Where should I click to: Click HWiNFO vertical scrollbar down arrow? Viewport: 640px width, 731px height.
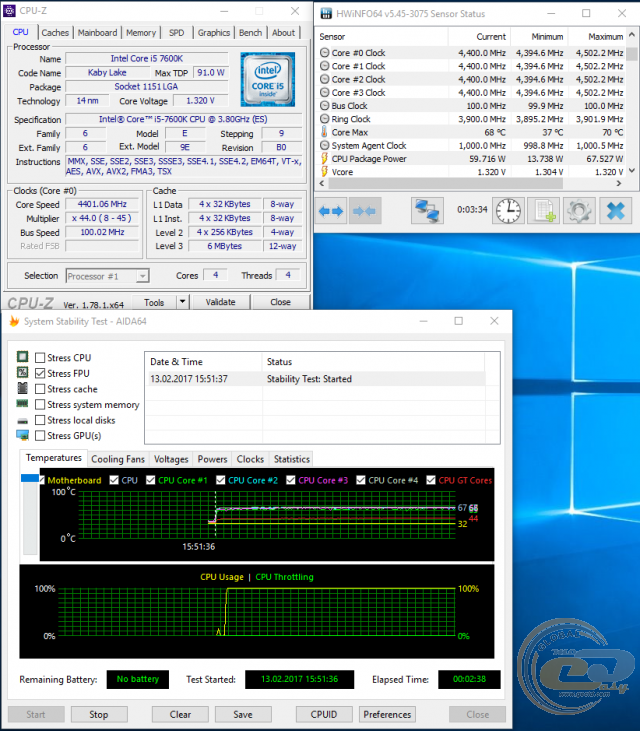pyautogui.click(x=632, y=171)
